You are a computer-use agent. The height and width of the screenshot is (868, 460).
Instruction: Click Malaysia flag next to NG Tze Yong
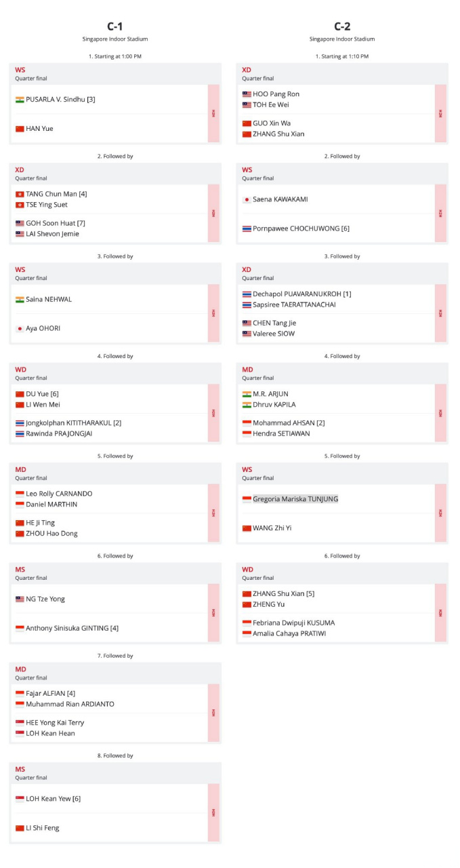[20, 599]
